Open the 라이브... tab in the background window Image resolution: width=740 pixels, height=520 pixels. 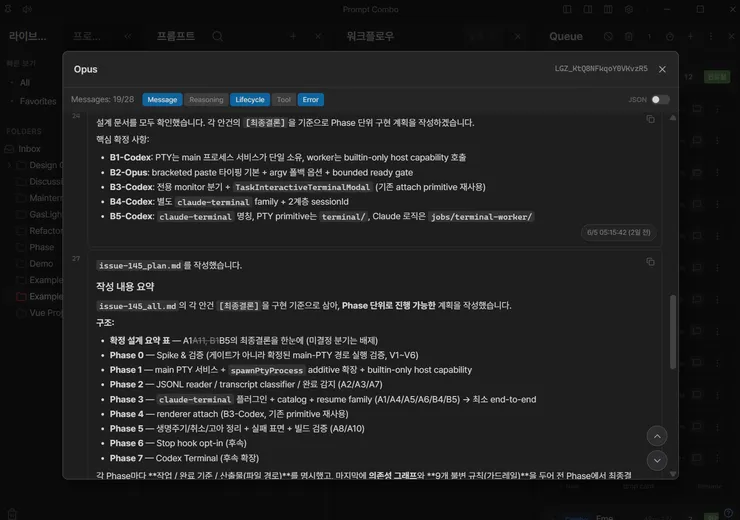point(28,36)
